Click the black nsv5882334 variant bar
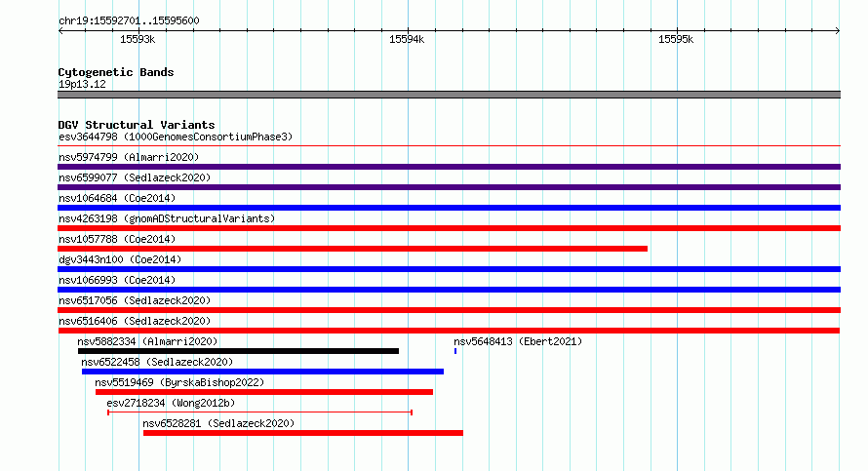This screenshot has height=471, width=868. click(238, 351)
